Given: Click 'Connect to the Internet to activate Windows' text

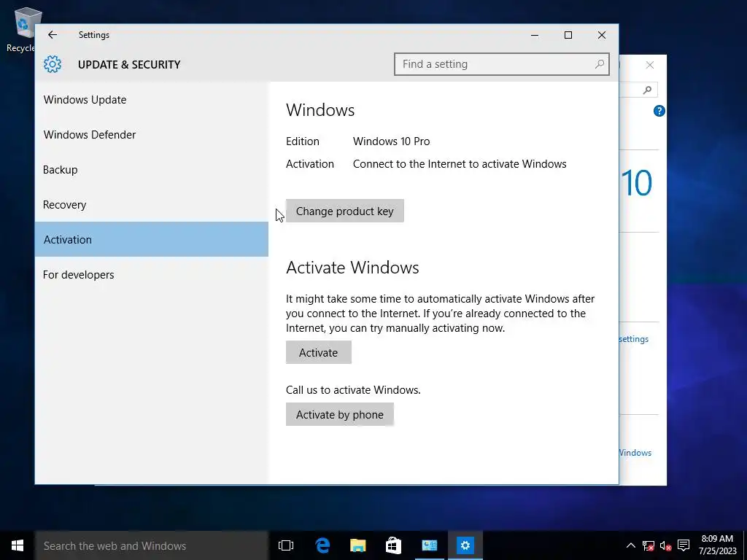Looking at the screenshot, I should 460,164.
